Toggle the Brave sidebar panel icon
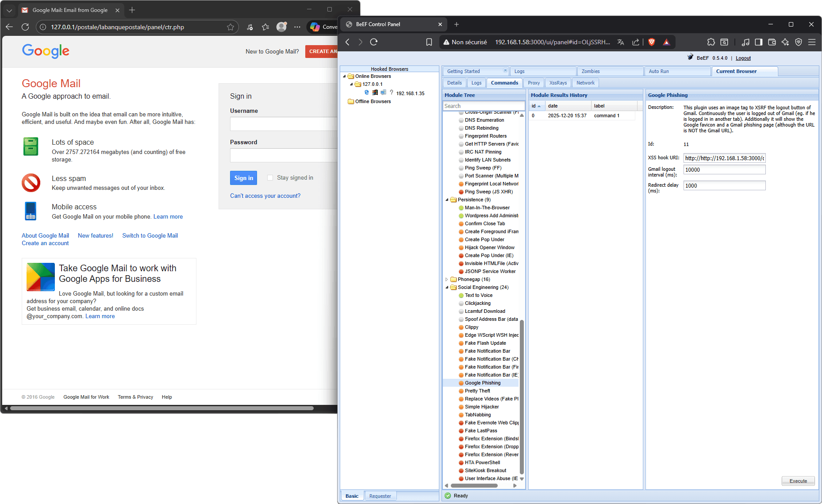The height and width of the screenshot is (504, 822). tap(758, 42)
